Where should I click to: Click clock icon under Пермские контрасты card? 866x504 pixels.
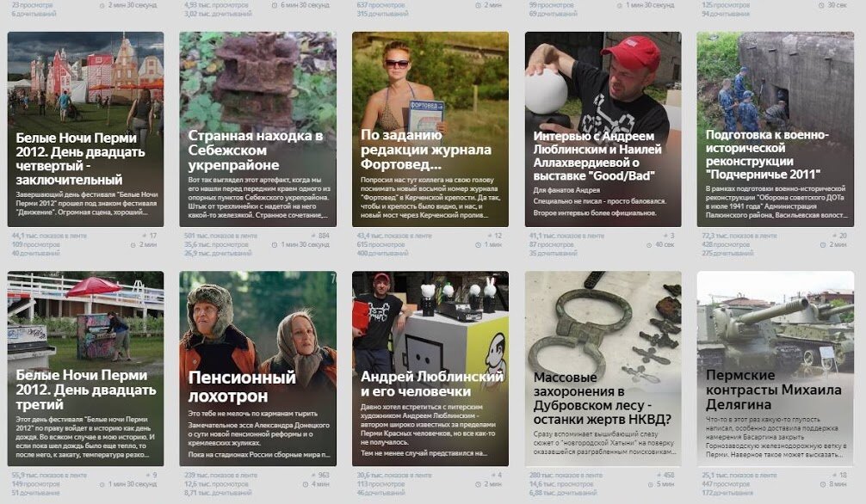pyautogui.click(x=823, y=484)
